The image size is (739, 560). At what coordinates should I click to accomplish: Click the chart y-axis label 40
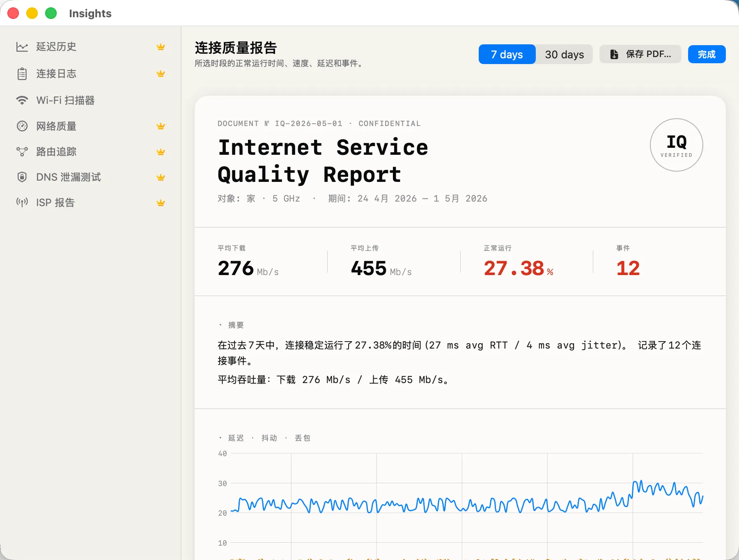click(223, 454)
